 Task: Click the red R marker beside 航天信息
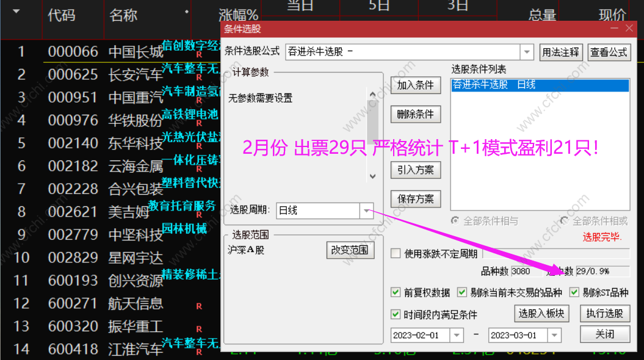(x=199, y=306)
